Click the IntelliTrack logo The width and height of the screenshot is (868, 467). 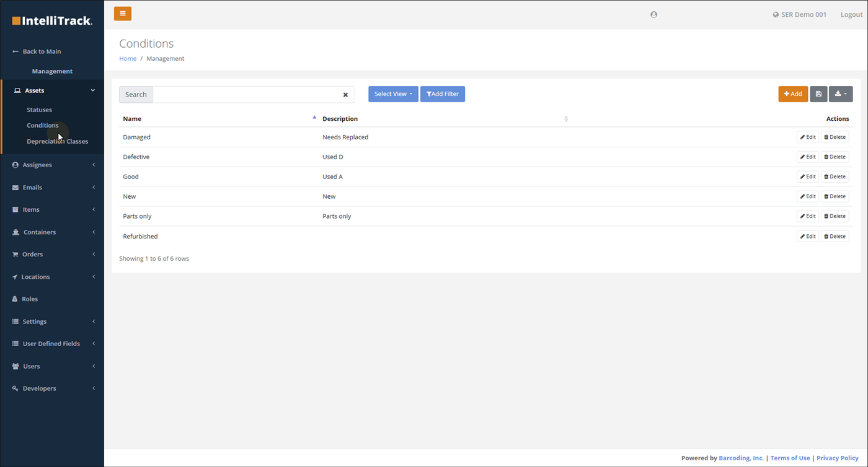(52, 21)
